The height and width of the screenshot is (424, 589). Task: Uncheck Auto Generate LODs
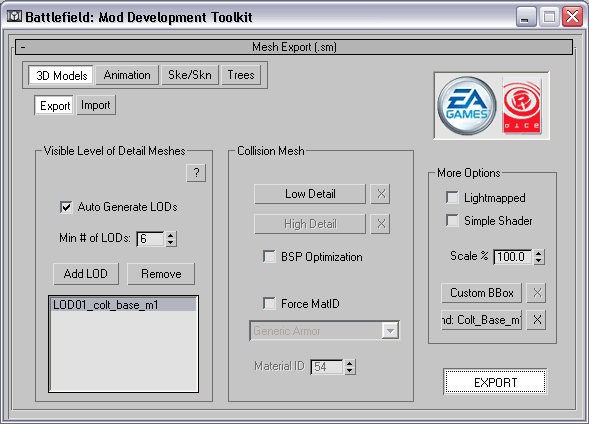click(66, 207)
